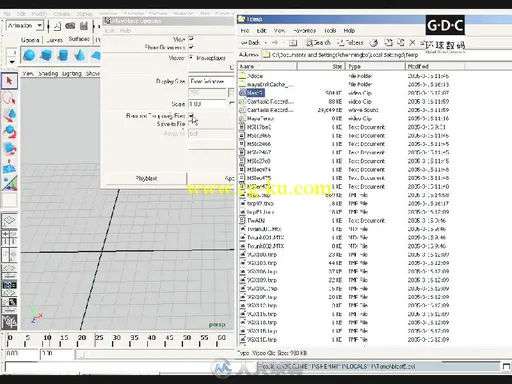Enable the Save to File checkbox
Image resolution: width=512 pixels, height=384 pixels.
click(191, 124)
